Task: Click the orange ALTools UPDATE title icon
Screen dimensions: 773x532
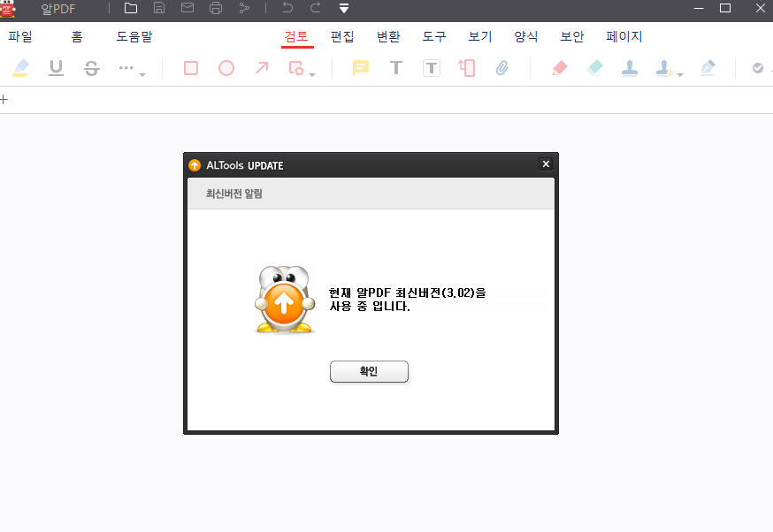Action: coord(195,165)
